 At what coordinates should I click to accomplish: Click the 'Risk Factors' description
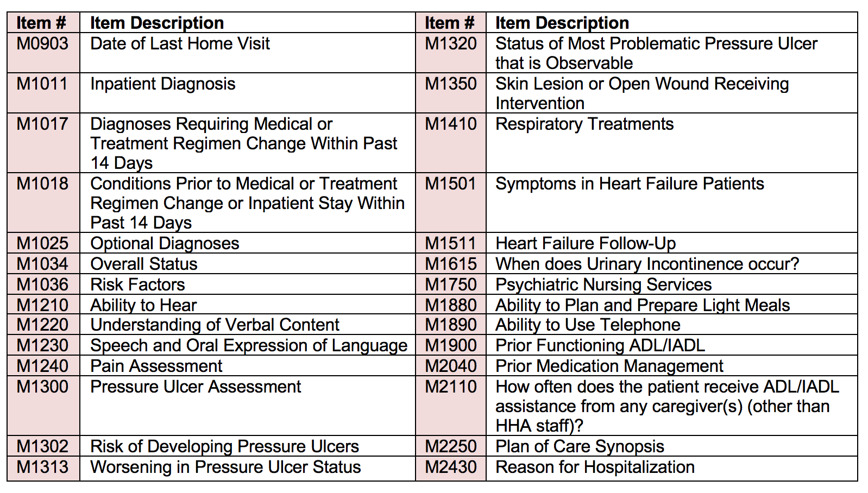(x=137, y=285)
